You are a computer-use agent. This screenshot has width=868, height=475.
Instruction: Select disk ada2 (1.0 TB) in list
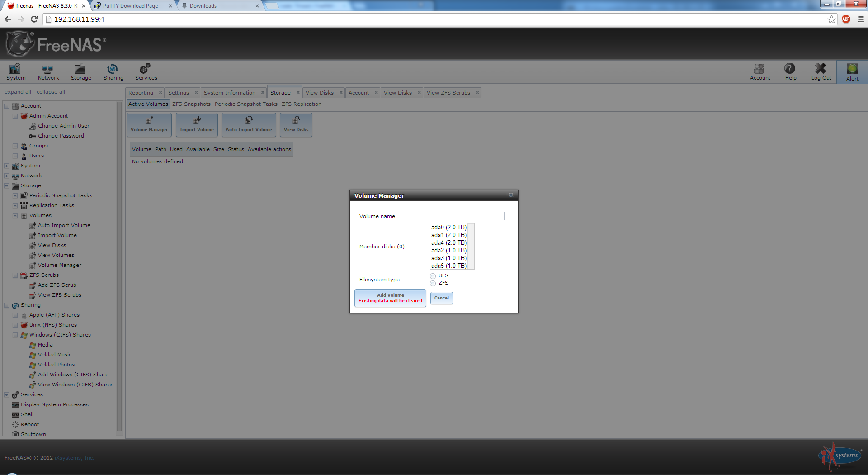click(449, 251)
